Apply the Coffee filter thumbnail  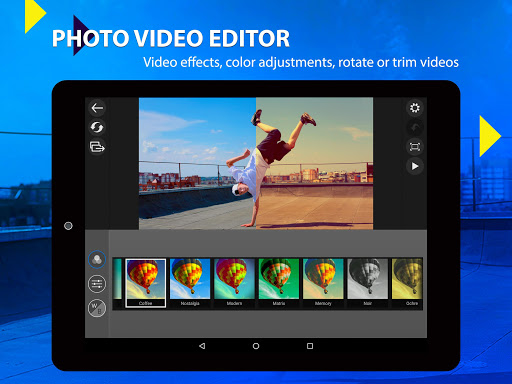(146, 283)
